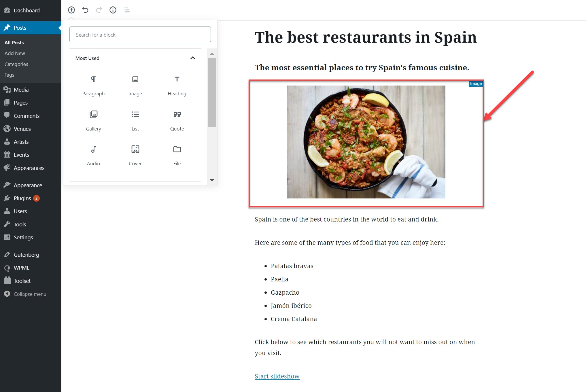Open Dashboard in admin sidebar
Screen dimensions: 586x392
[x=31, y=10]
